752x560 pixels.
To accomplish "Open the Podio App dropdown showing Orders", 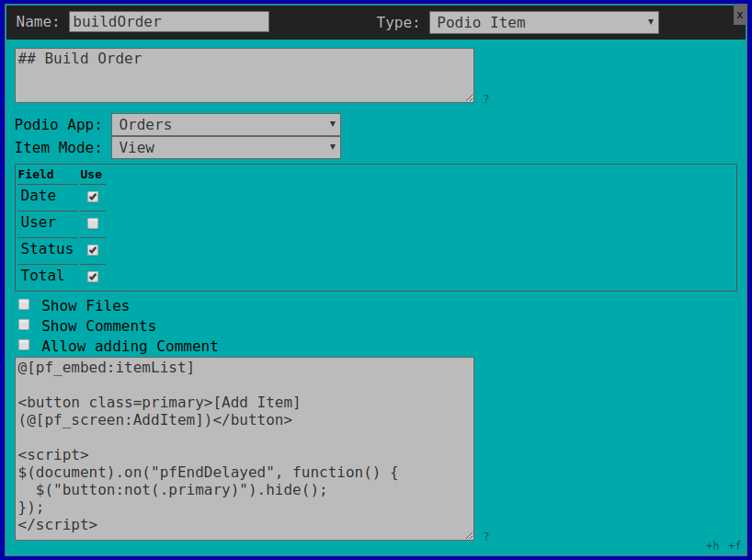I will [x=226, y=125].
